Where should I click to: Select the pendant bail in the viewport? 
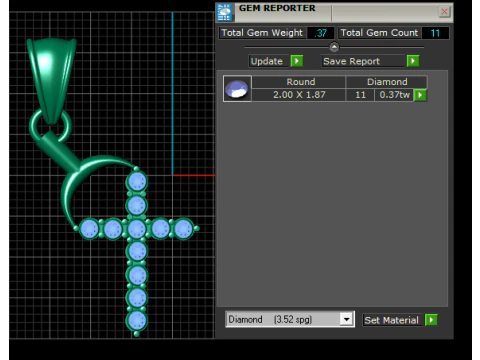click(x=52, y=80)
